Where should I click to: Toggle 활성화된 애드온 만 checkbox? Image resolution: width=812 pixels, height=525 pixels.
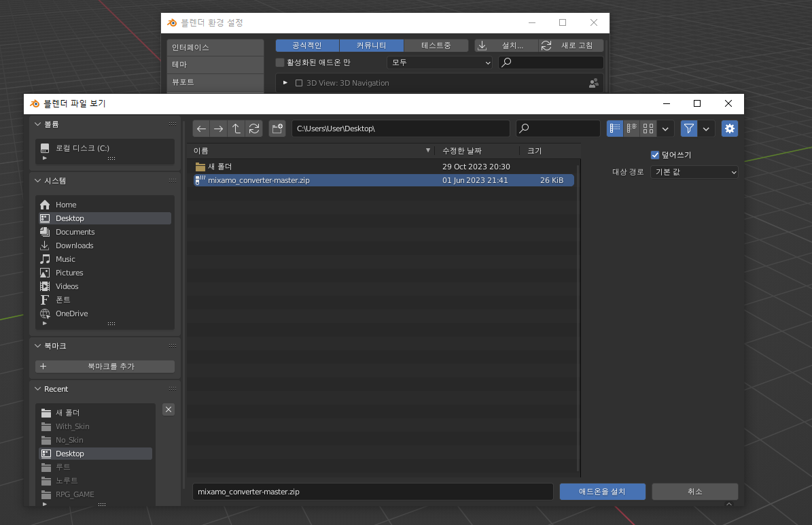[280, 63]
